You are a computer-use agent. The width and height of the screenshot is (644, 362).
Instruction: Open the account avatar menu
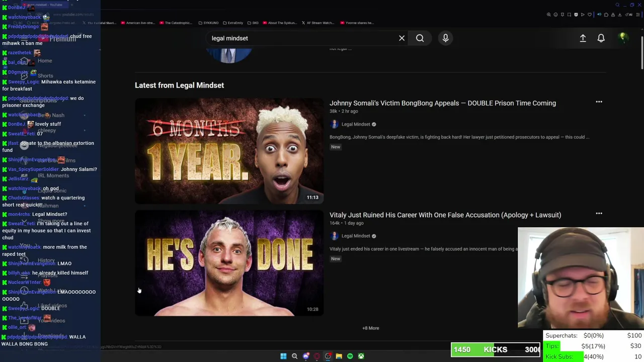click(x=622, y=38)
